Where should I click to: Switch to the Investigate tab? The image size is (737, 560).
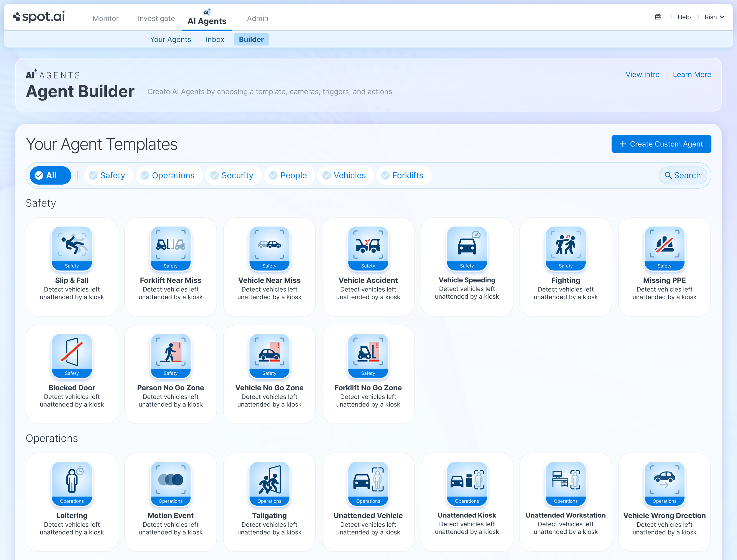tap(156, 18)
